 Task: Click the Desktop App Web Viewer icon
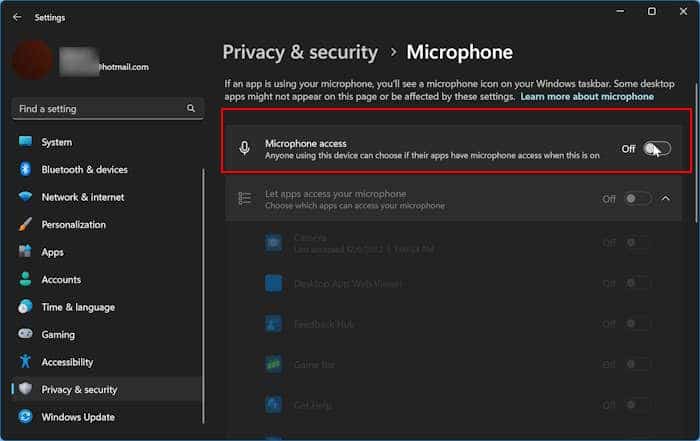tap(274, 283)
